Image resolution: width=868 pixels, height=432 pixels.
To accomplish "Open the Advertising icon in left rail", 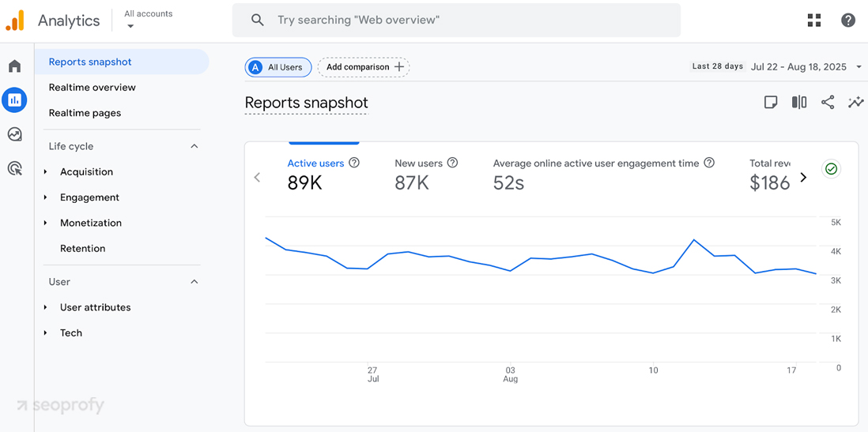I will coord(14,168).
